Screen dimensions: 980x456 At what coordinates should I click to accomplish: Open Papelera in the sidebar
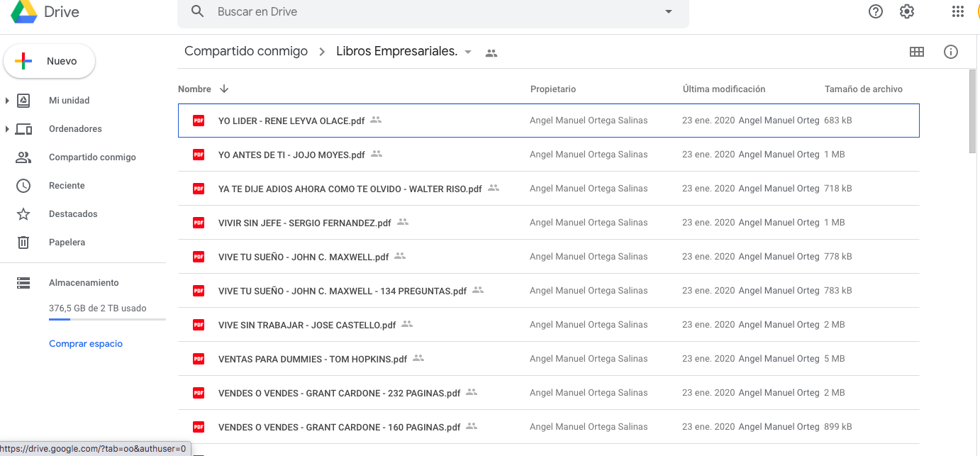67,243
